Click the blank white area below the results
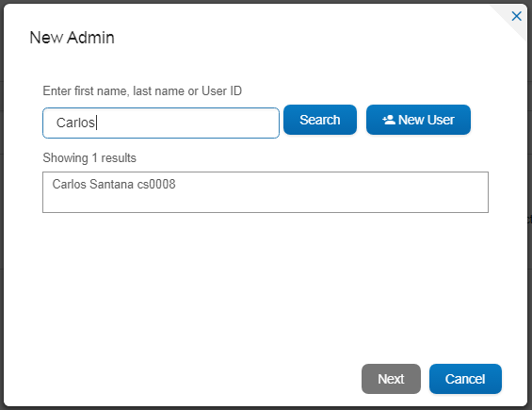 (x=265, y=286)
